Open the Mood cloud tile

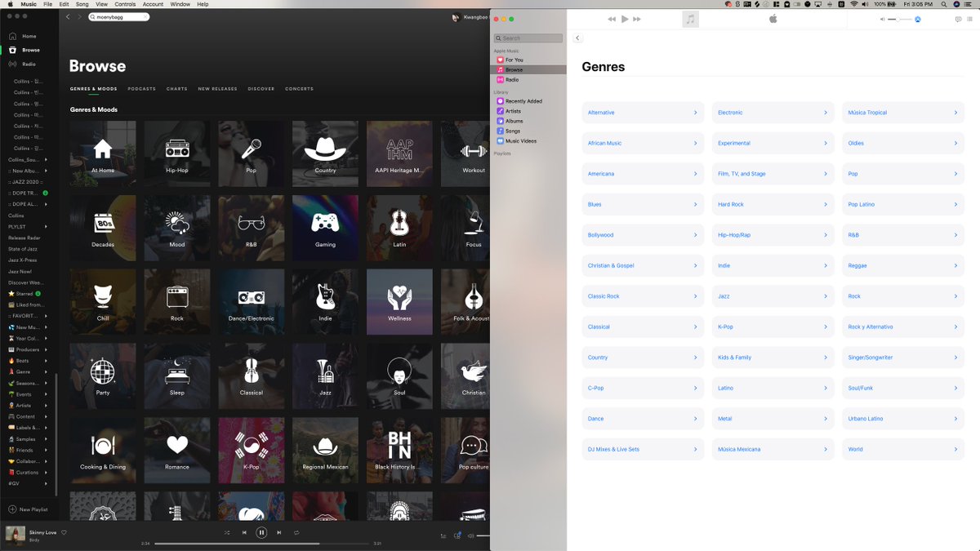[x=177, y=228]
